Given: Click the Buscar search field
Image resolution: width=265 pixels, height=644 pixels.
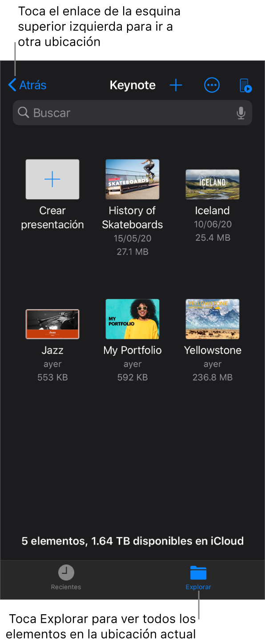Looking at the screenshot, I should tap(132, 113).
